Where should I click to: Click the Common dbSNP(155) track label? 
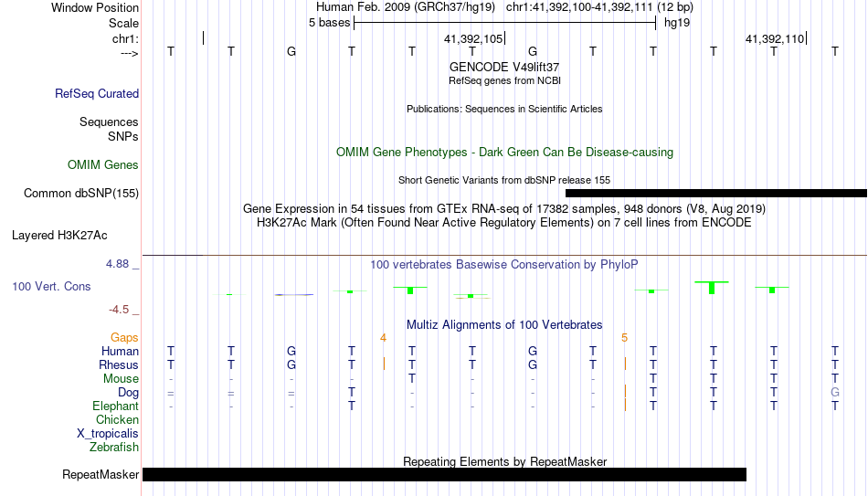click(x=81, y=194)
